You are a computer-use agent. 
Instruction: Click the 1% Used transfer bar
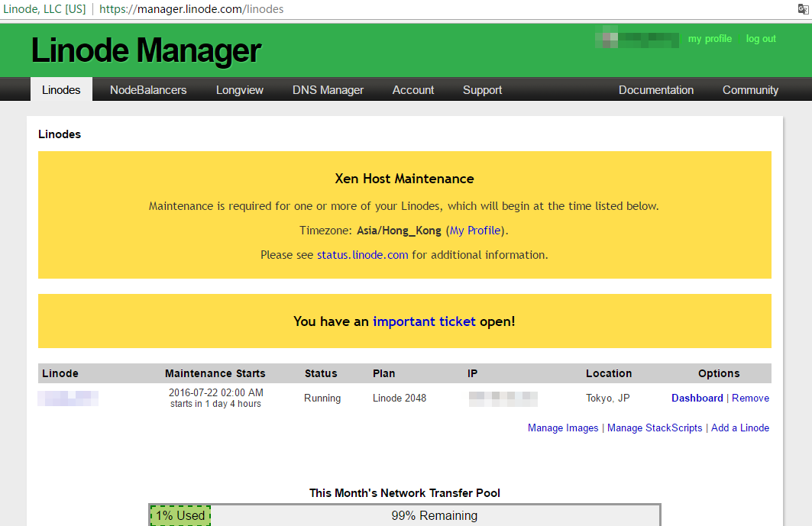click(x=180, y=515)
